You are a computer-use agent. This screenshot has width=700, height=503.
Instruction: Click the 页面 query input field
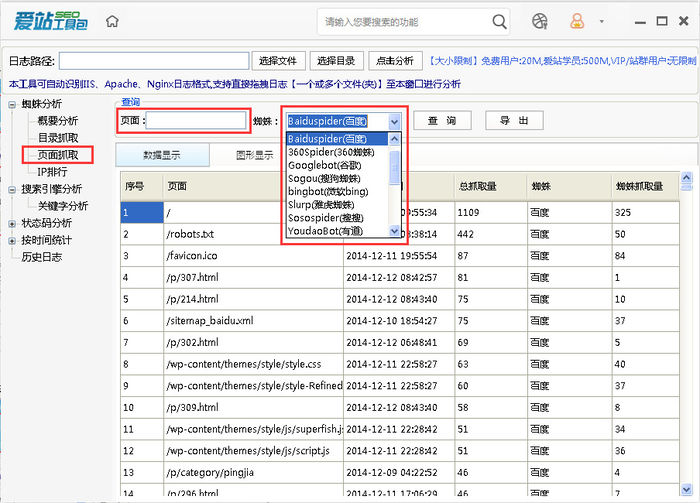(196, 121)
